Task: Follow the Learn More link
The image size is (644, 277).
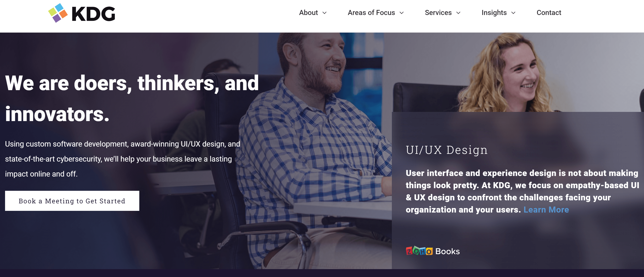Action: point(546,210)
